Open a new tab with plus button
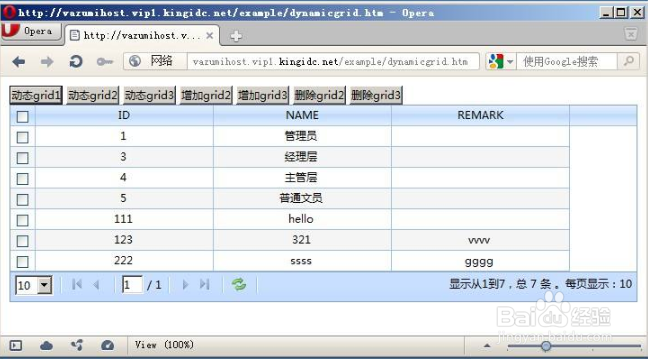Image resolution: width=648 pixels, height=360 pixels. pos(236,36)
